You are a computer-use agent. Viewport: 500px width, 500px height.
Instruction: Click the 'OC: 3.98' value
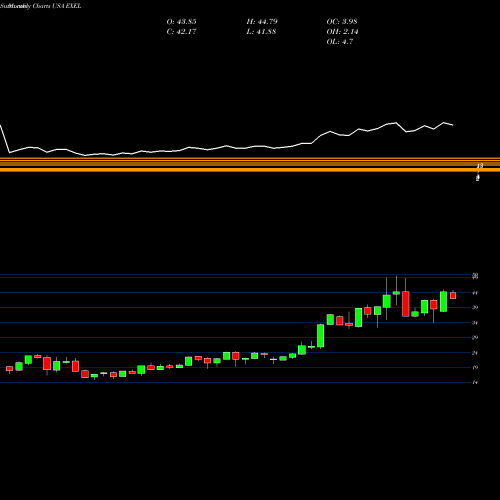pos(342,22)
